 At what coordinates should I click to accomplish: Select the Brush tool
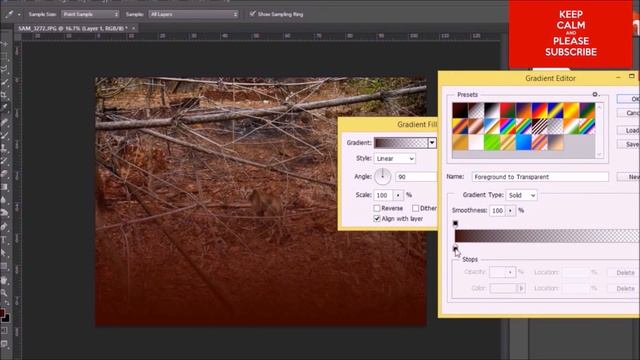(x=4, y=135)
